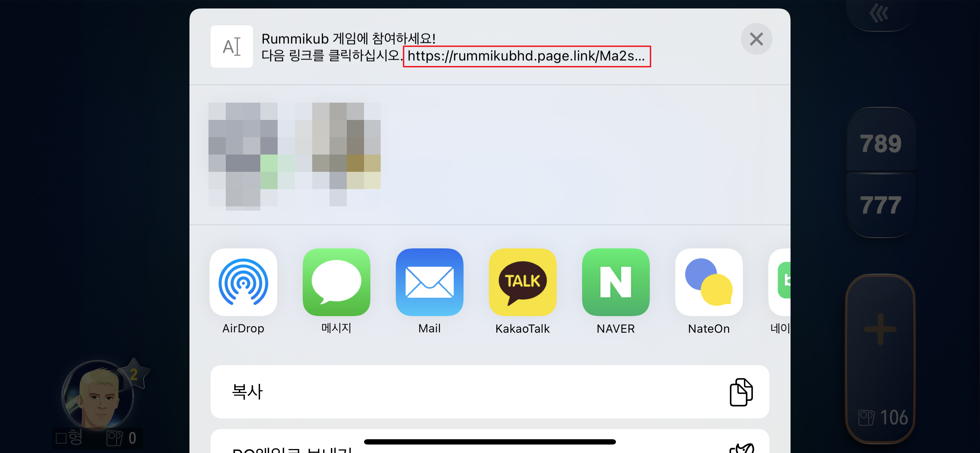Tap the NAVER app icon
The width and height of the screenshot is (980, 453).
(x=616, y=282)
